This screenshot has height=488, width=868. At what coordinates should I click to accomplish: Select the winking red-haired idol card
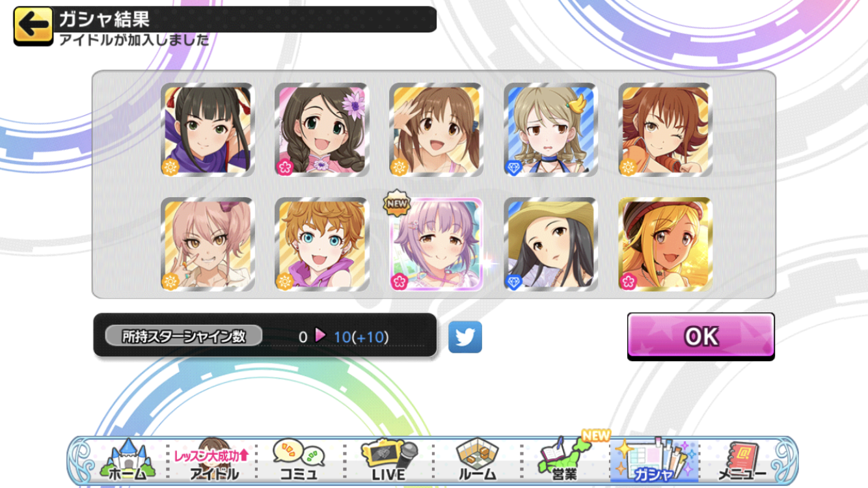(x=665, y=130)
